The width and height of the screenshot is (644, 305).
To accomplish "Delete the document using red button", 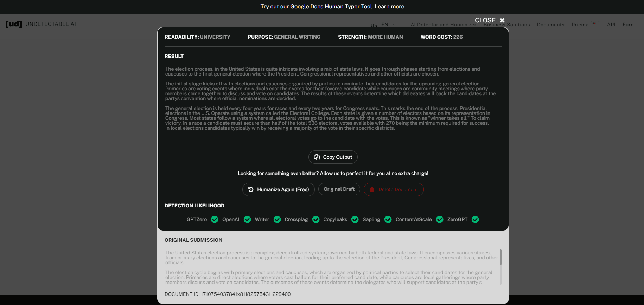I will (x=394, y=189).
